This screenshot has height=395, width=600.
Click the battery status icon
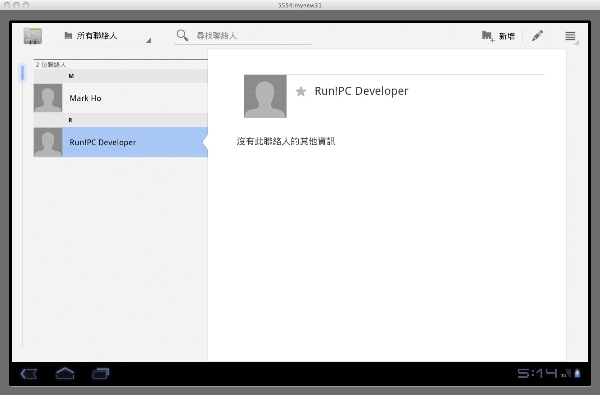(577, 373)
